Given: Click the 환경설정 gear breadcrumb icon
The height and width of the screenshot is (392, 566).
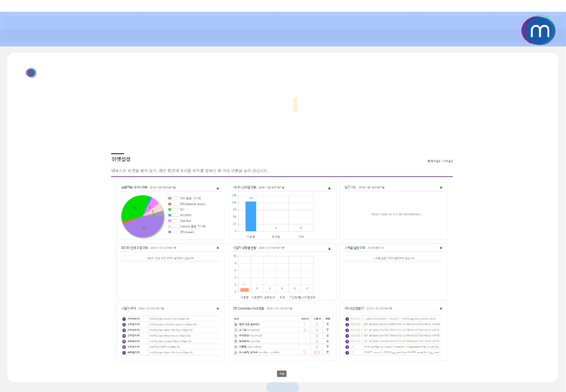Looking at the screenshot, I should pos(429,161).
